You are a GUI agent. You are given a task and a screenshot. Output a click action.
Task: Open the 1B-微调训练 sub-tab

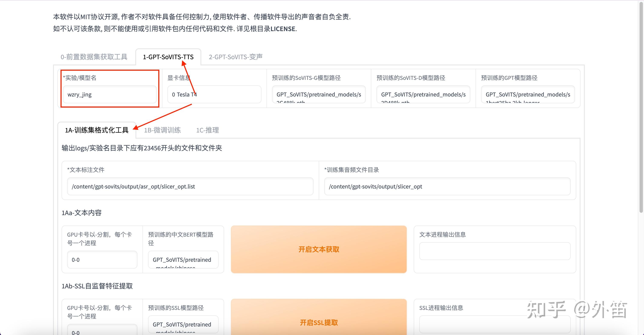(162, 130)
